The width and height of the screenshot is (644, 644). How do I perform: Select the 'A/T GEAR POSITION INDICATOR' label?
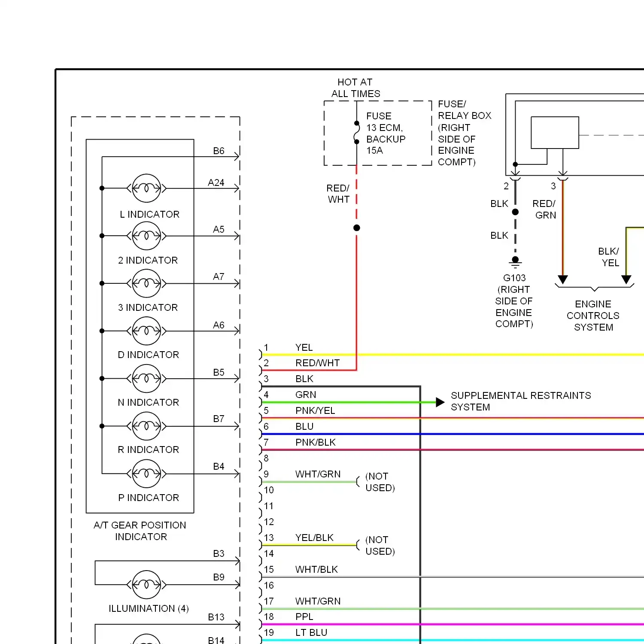coord(140,531)
